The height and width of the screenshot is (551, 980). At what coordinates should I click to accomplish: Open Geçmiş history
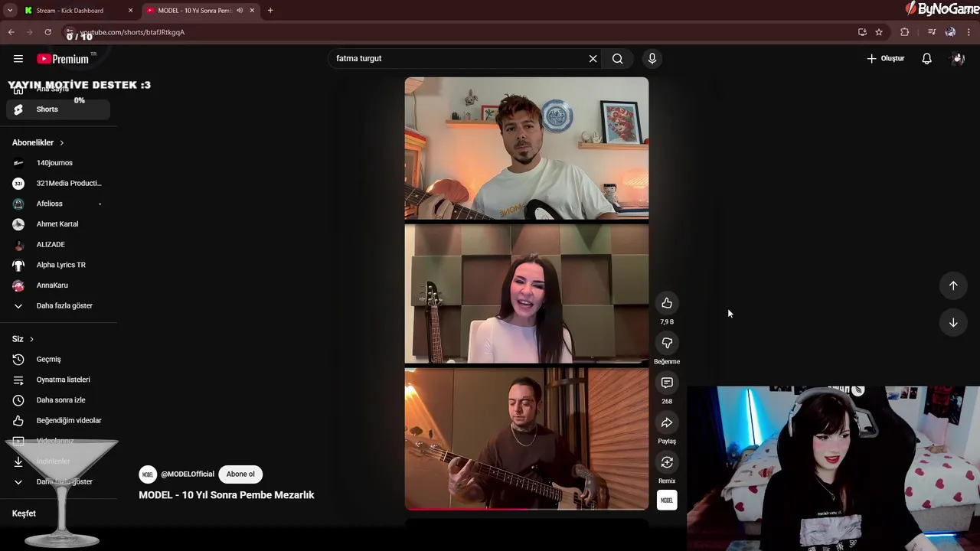(58, 360)
